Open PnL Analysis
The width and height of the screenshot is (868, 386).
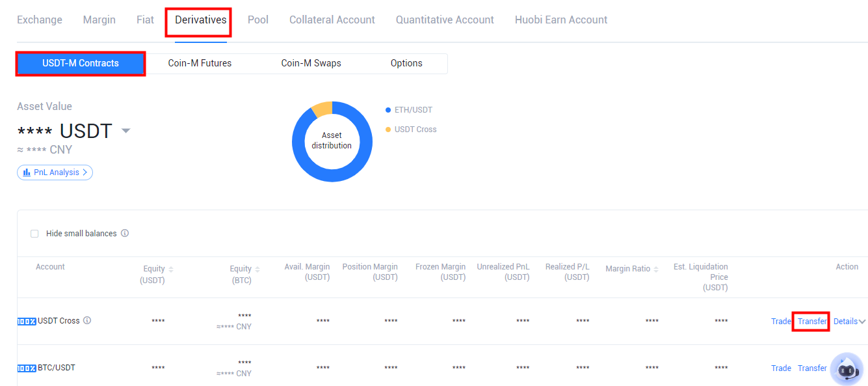(55, 172)
